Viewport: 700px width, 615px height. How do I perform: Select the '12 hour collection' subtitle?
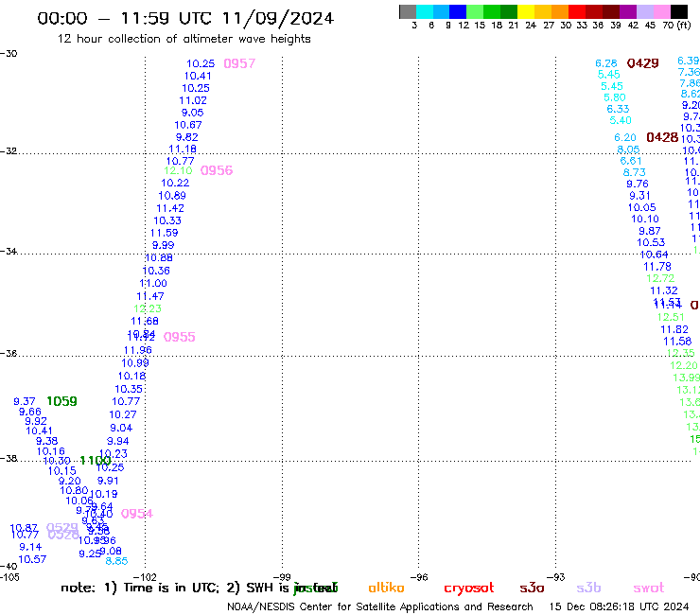(x=184, y=39)
